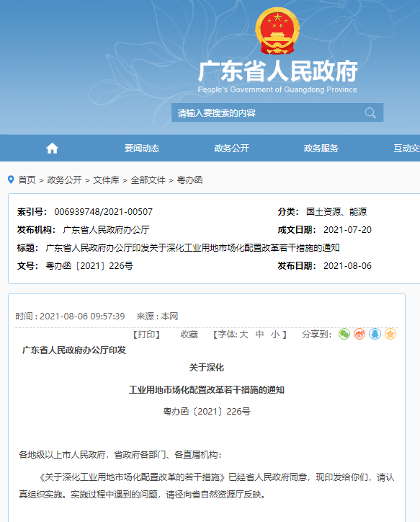Open the 政务公开 navigation menu
The image size is (420, 522).
(x=231, y=148)
